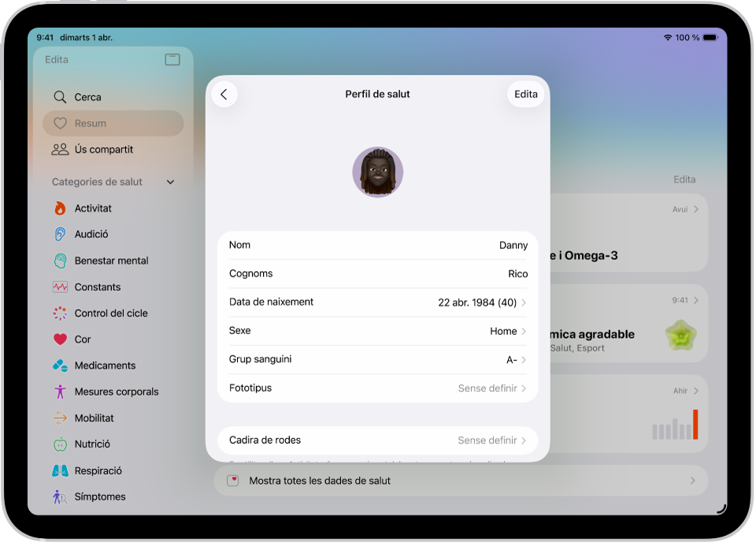Viewport: 756px width, 543px height.
Task: Click the green flower mood icon
Action: click(680, 336)
